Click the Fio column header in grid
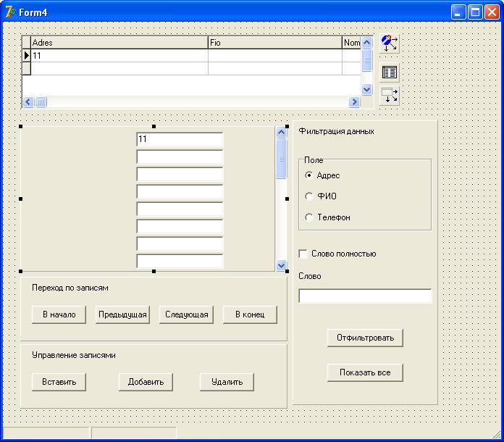The image size is (504, 442). 274,43
